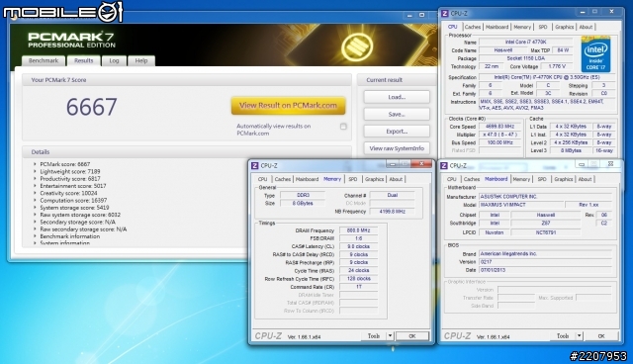Open the Benchmark tab in PCMark 7

[44, 60]
